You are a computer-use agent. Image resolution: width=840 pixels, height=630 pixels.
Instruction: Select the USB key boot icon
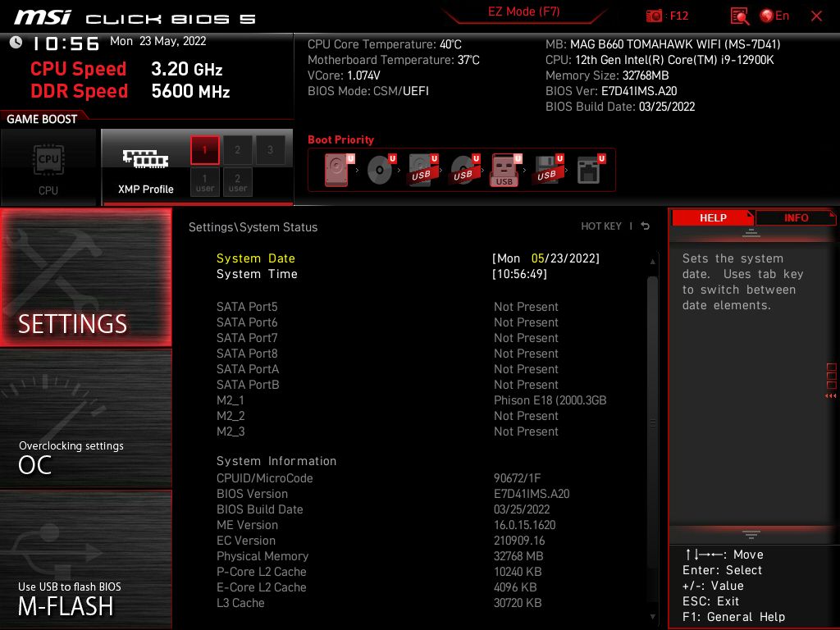coord(505,169)
